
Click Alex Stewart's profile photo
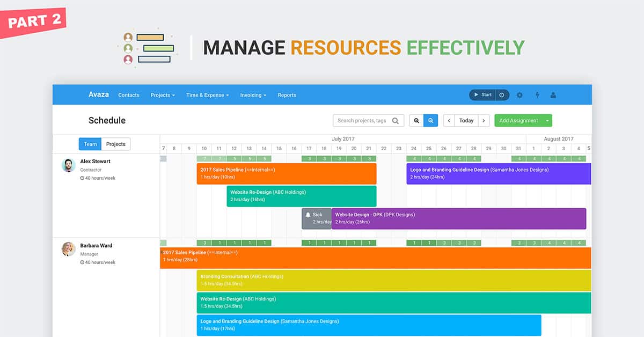click(68, 165)
